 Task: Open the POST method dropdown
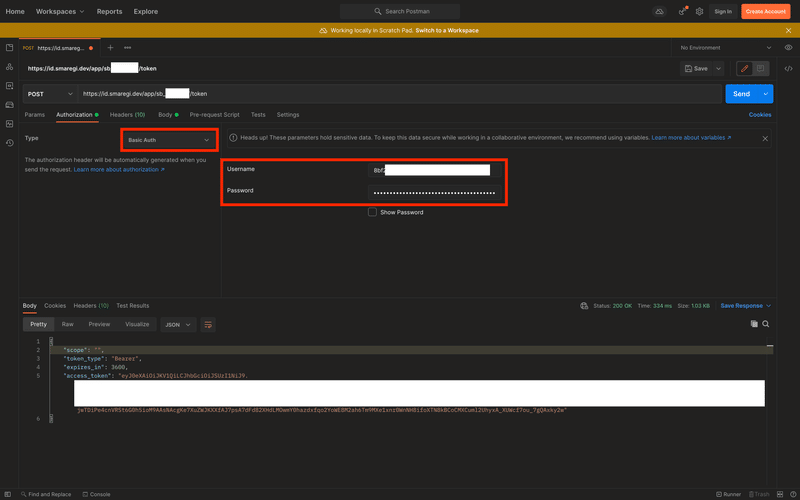pos(50,94)
